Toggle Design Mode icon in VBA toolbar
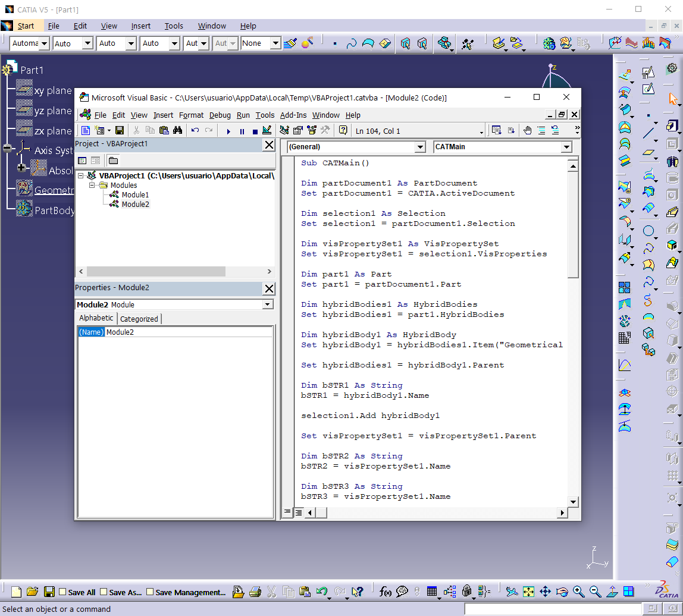The height and width of the screenshot is (616, 683). coord(267,130)
